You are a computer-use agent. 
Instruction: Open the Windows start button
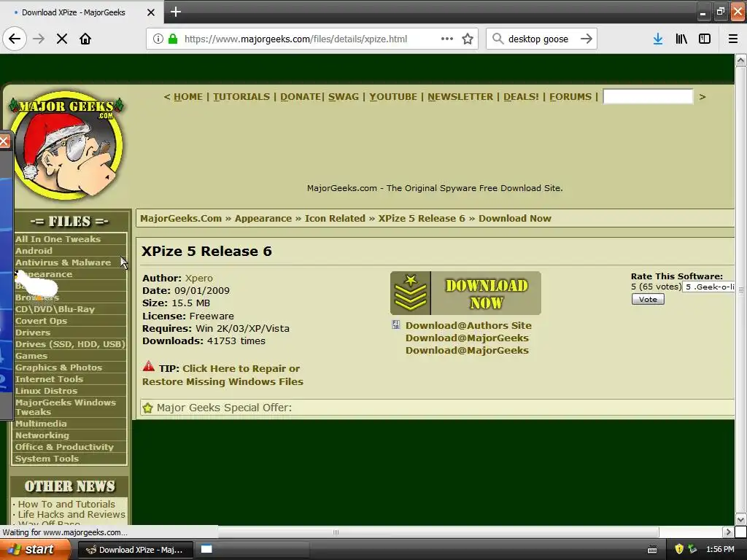point(35,549)
